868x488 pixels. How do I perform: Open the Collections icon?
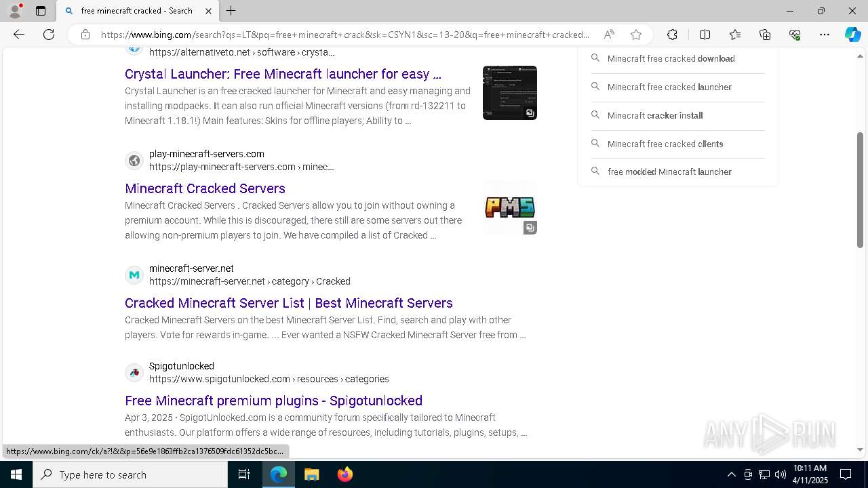tap(765, 35)
